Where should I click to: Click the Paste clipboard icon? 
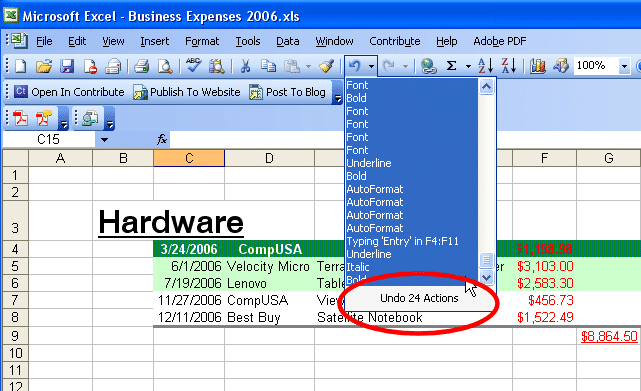pyautogui.click(x=292, y=66)
